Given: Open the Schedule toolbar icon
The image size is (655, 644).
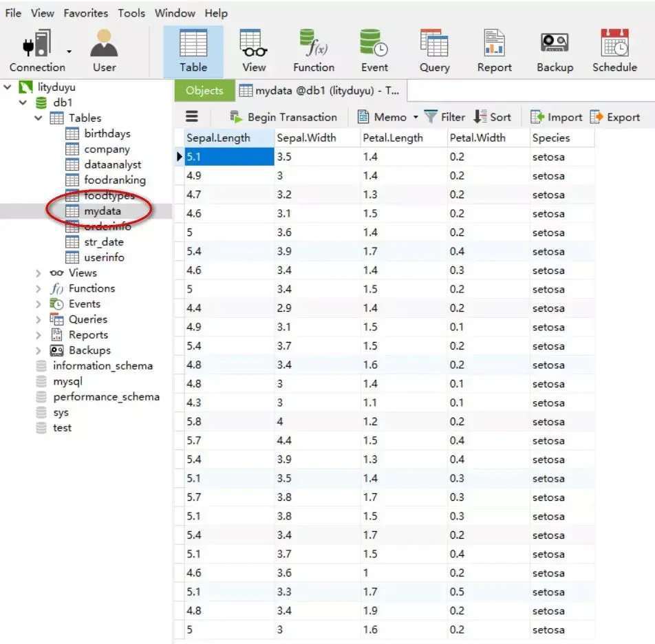Looking at the screenshot, I should click(614, 50).
